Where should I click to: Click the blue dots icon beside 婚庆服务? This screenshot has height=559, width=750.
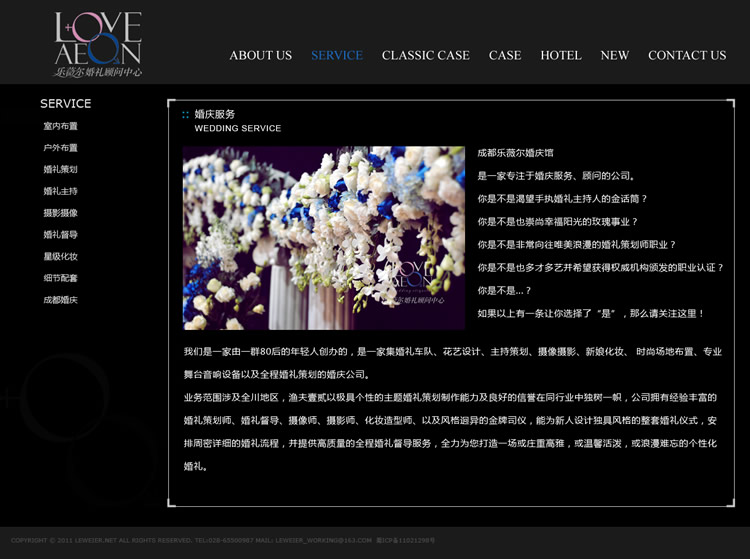[186, 115]
